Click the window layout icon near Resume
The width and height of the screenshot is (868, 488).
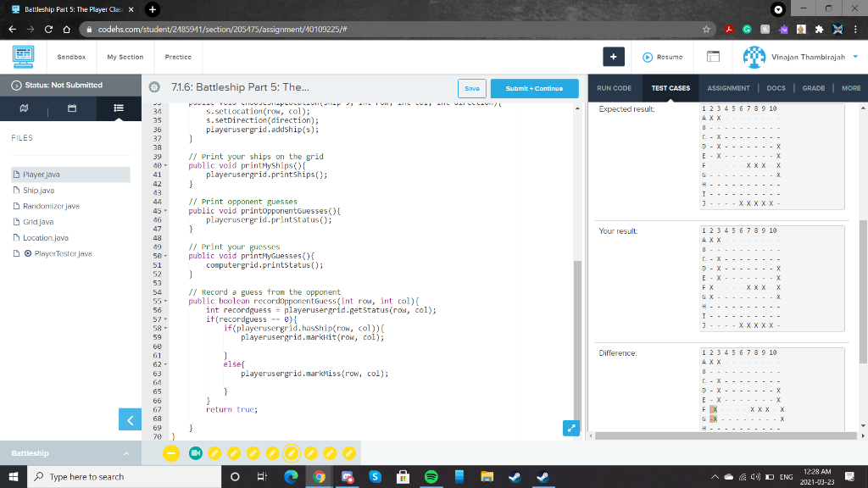tap(713, 57)
